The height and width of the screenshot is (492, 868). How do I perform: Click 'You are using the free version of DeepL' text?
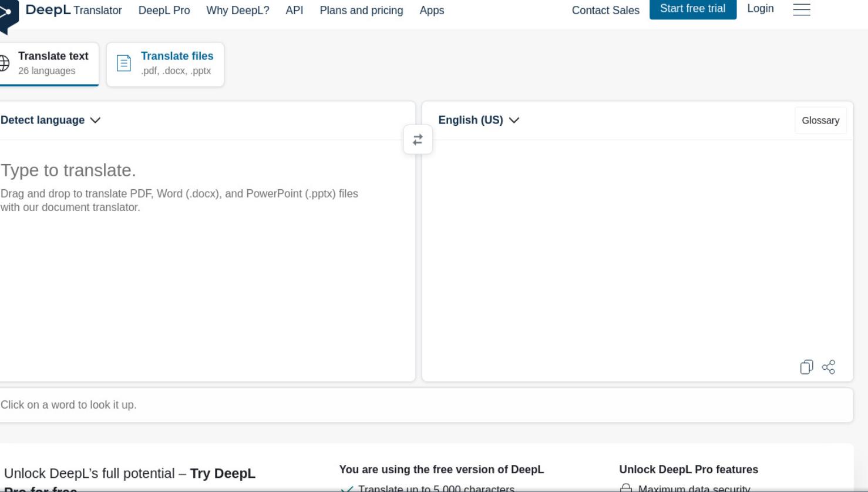pos(442,470)
